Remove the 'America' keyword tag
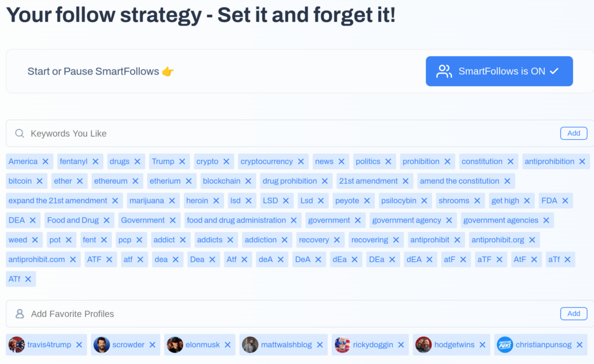 45,162
